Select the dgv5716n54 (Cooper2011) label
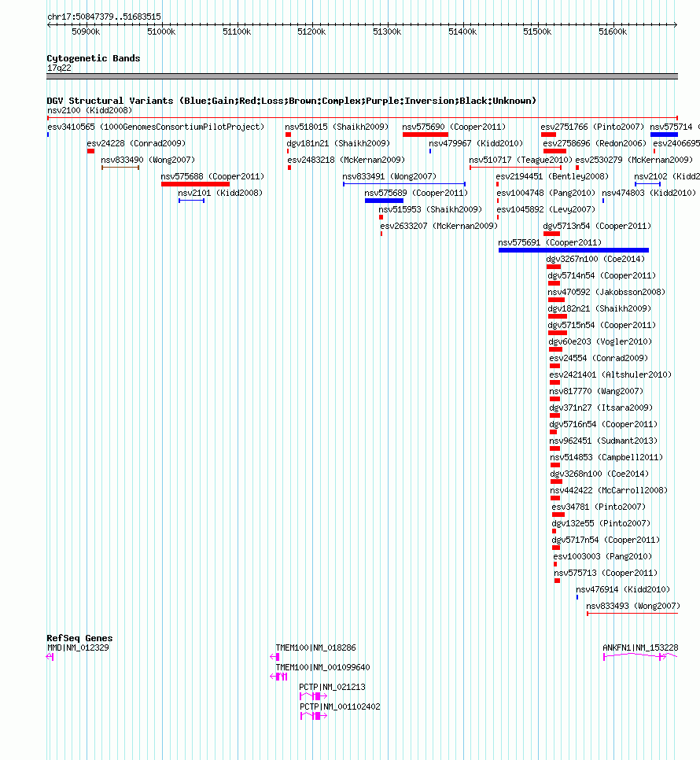Screen dimensions: 700x760 603,424
